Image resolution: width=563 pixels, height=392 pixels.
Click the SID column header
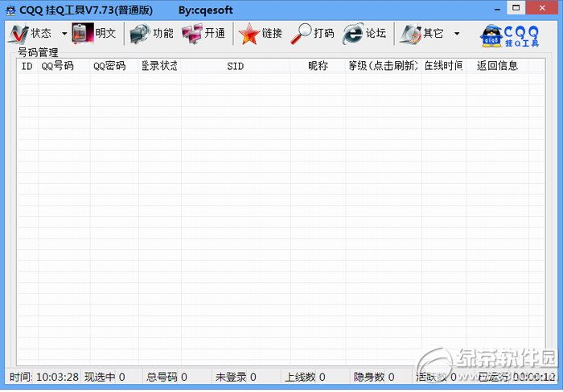pos(236,66)
